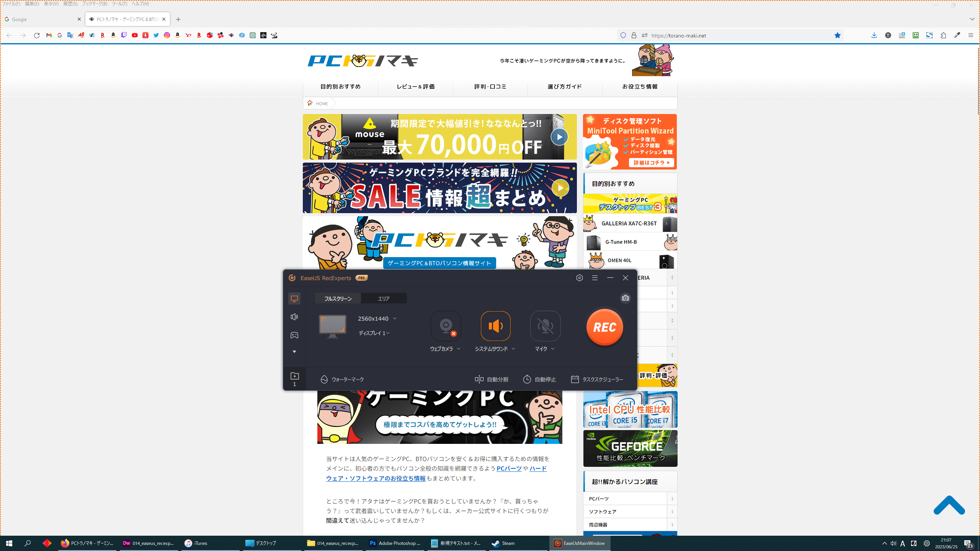Screen dimensions: 980x551
Task: Open the OMEN 40L sidebar item
Action: tap(630, 260)
